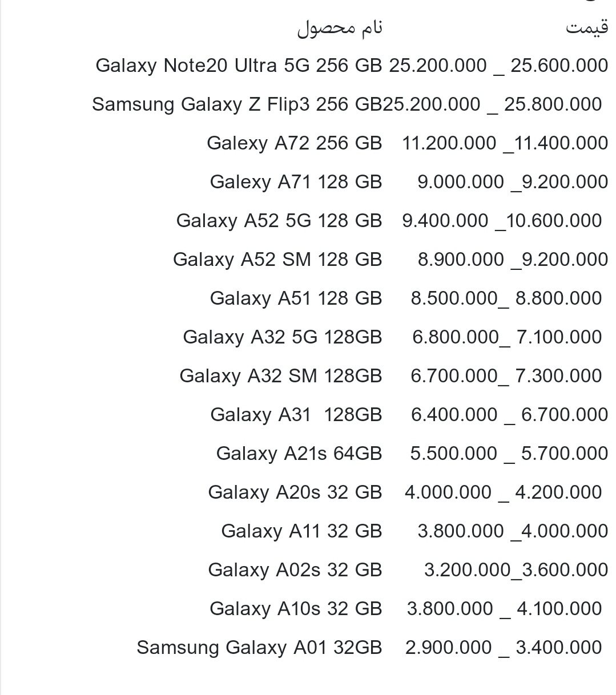Click the 2.900.000 price value
Screen dimensions: 616x695
coord(448,648)
